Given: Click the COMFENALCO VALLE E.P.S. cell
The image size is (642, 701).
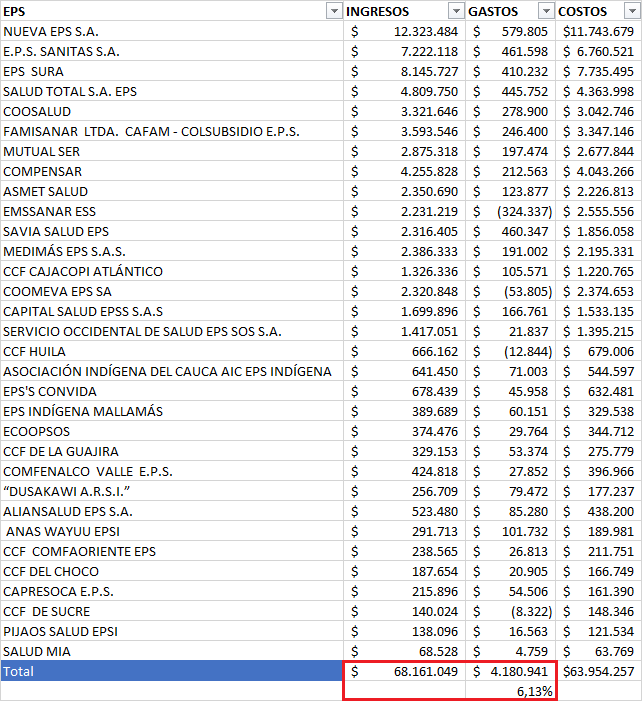Looking at the screenshot, I should click(x=172, y=471).
